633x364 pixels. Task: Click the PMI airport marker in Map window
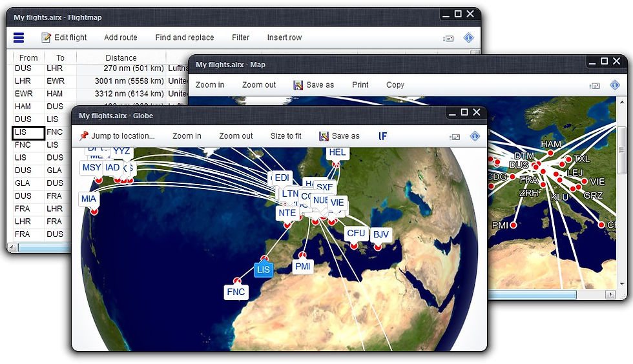[513, 225]
